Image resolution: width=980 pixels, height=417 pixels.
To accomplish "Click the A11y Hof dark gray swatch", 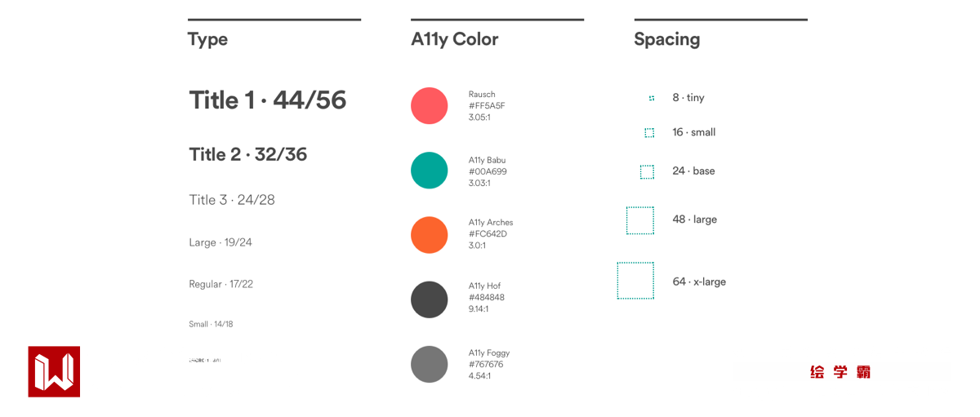I will pos(429,299).
